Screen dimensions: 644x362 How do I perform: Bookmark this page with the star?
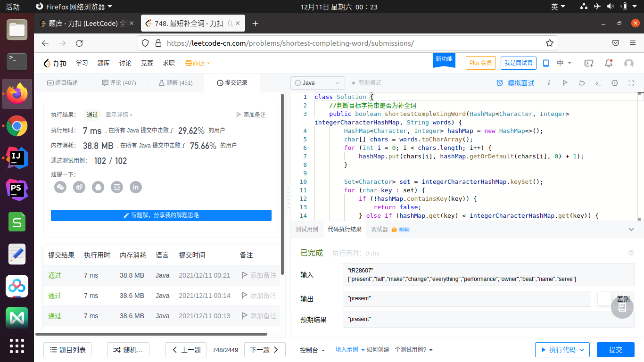pos(549,43)
